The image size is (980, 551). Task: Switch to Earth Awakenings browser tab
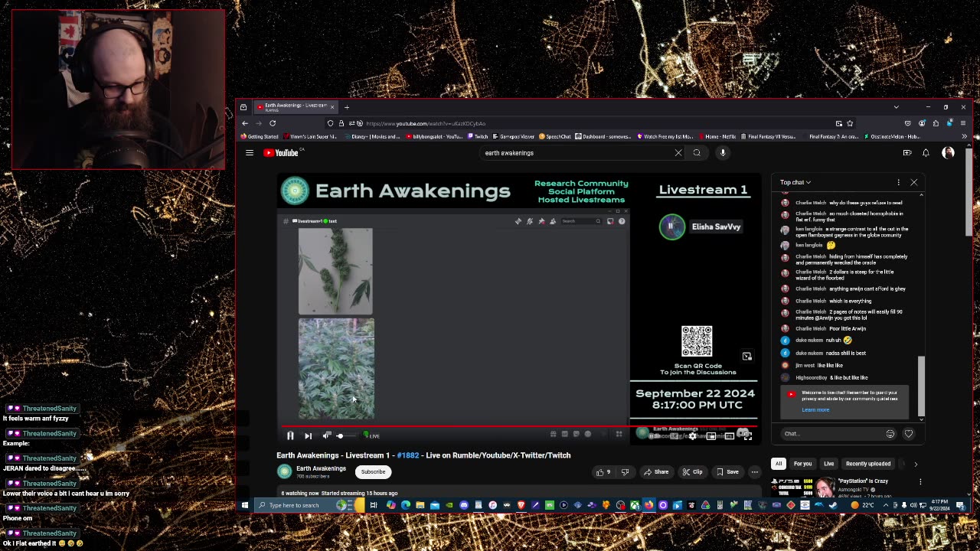coord(296,107)
